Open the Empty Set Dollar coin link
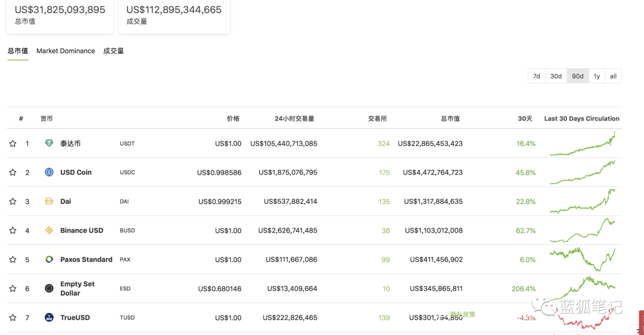Image resolution: width=644 pixels, height=335 pixels. [77, 289]
